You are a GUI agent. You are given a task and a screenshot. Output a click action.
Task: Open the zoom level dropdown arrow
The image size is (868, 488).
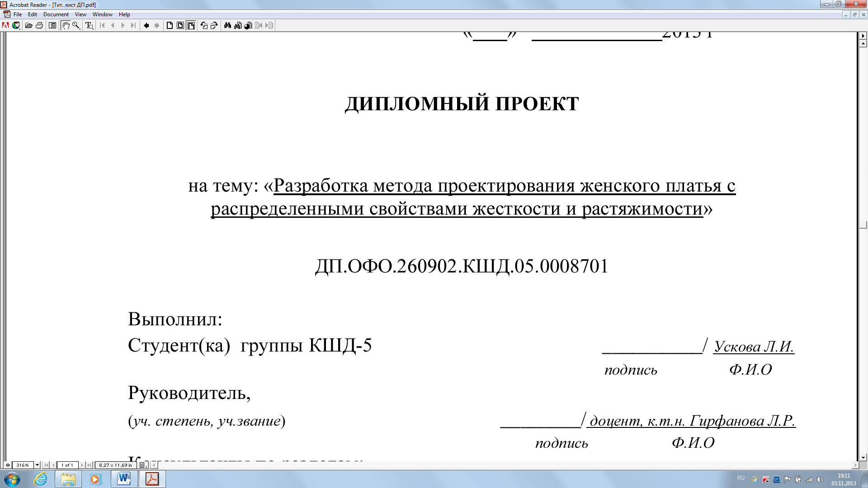pos(37,465)
